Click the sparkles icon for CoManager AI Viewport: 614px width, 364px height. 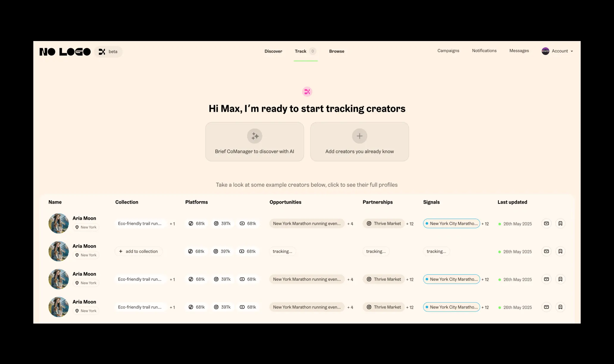(x=255, y=136)
